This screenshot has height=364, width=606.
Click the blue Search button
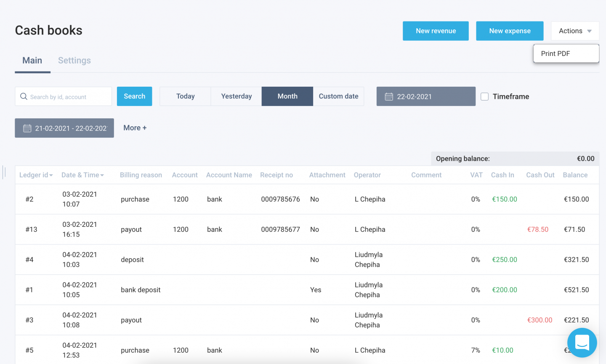pyautogui.click(x=134, y=96)
